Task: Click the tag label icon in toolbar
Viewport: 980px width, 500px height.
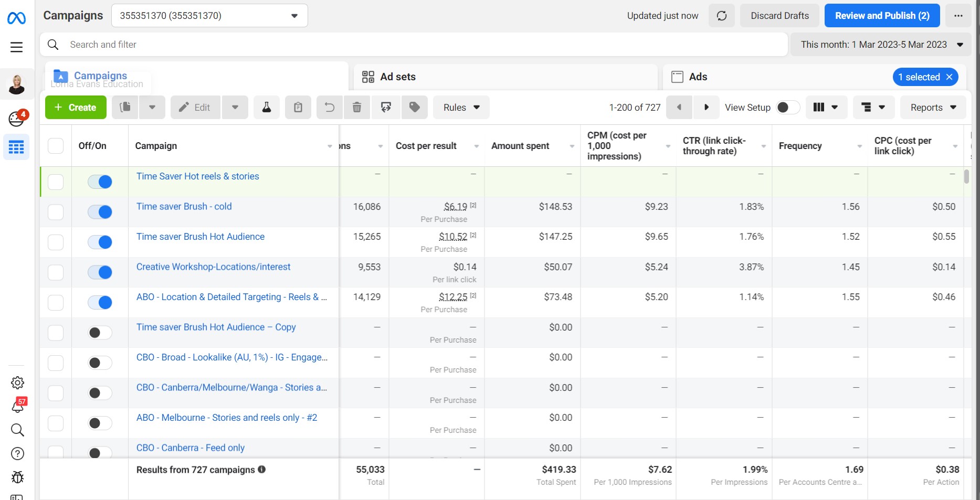Action: (x=415, y=108)
